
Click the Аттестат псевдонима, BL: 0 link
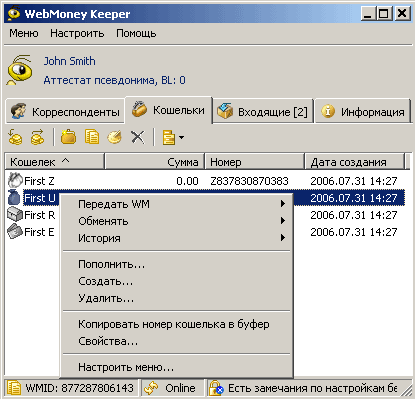[x=114, y=80]
